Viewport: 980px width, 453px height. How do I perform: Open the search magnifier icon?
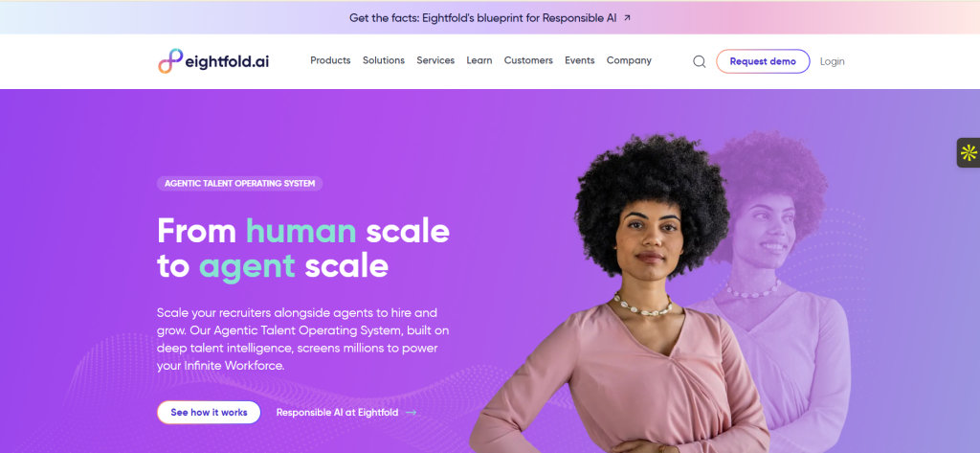click(x=700, y=61)
